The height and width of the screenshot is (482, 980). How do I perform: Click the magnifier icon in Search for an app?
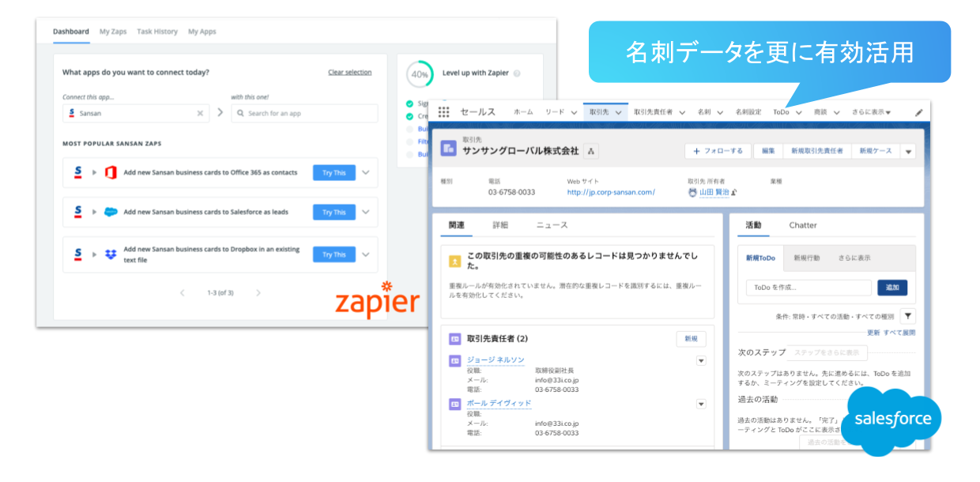tap(240, 113)
